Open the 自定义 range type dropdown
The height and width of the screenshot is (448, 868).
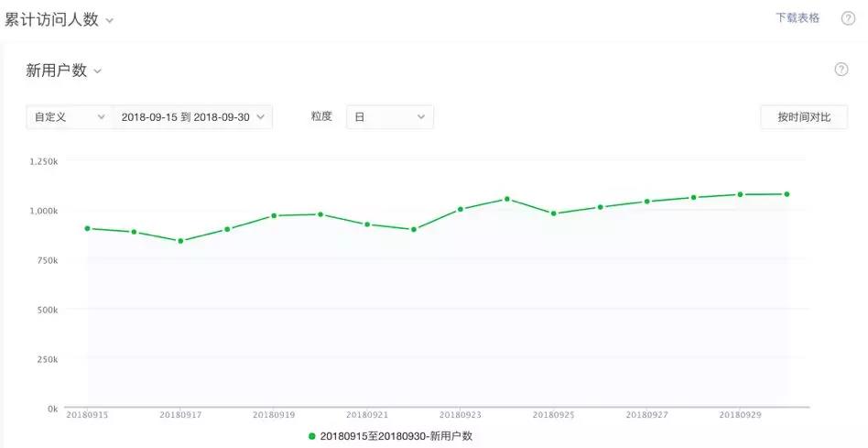[70, 117]
